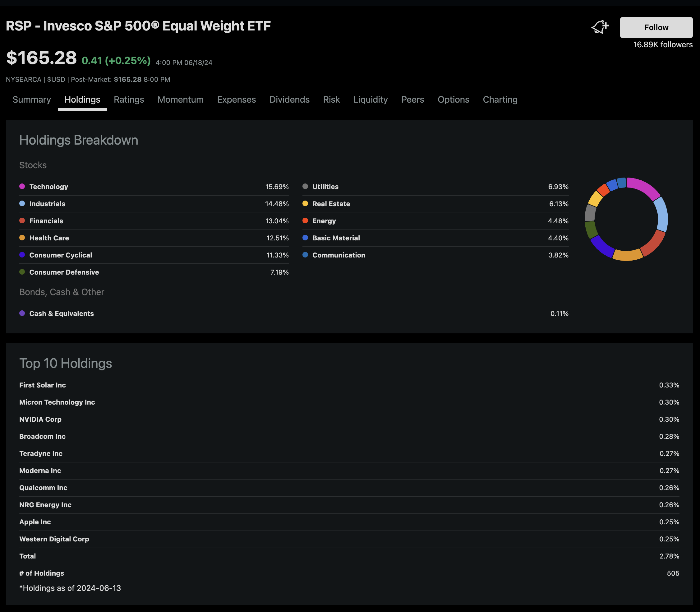The height and width of the screenshot is (612, 700).
Task: Click the Technology magenta legend dot
Action: pyautogui.click(x=22, y=187)
